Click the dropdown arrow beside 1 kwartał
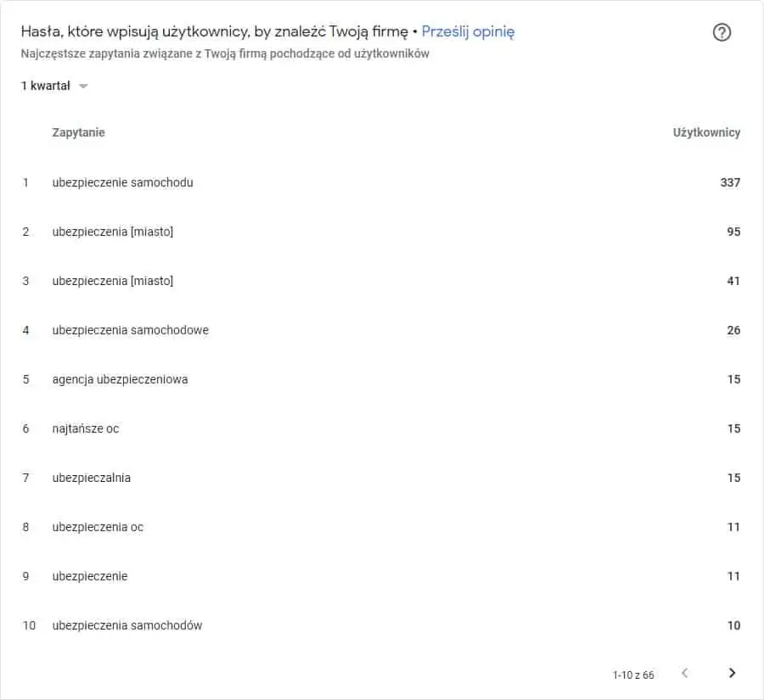Image resolution: width=764 pixels, height=700 pixels. tap(83, 87)
